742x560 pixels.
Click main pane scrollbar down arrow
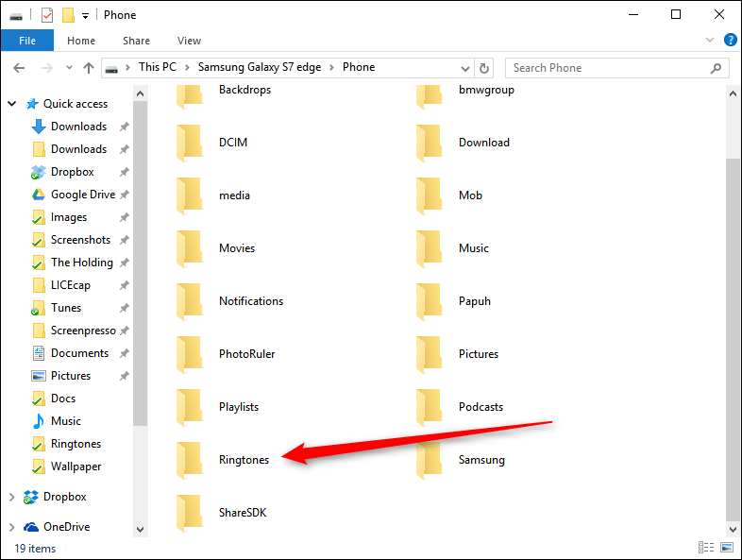tap(733, 530)
